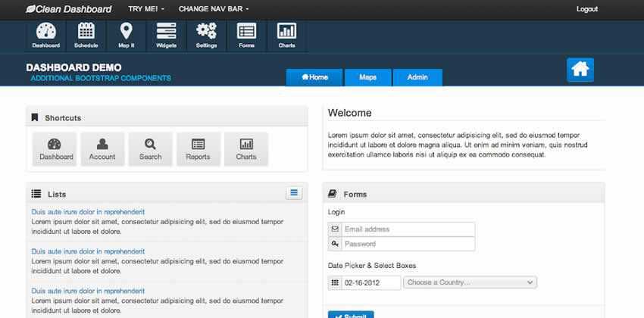
Task: Switch to the Maps tab
Action: coord(367,77)
